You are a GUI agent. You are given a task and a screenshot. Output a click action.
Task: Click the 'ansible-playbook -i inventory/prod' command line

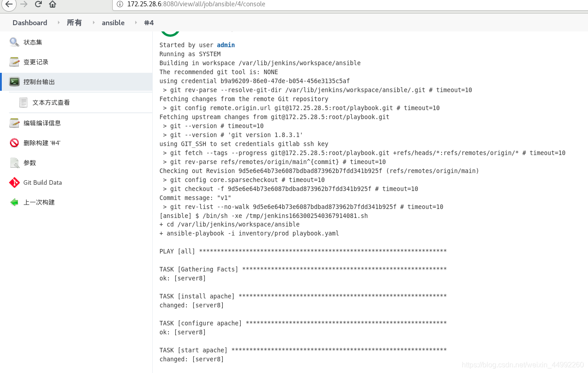point(249,233)
